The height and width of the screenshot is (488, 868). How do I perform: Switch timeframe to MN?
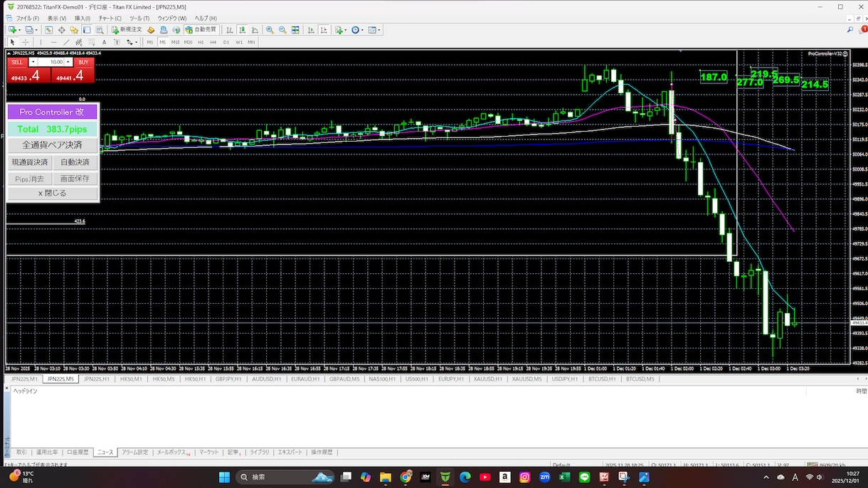coord(251,42)
